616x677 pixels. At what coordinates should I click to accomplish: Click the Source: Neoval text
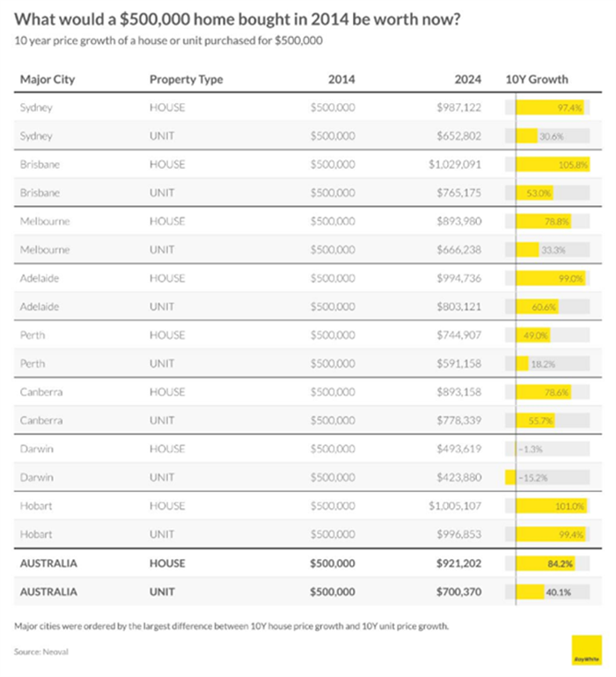(41, 651)
